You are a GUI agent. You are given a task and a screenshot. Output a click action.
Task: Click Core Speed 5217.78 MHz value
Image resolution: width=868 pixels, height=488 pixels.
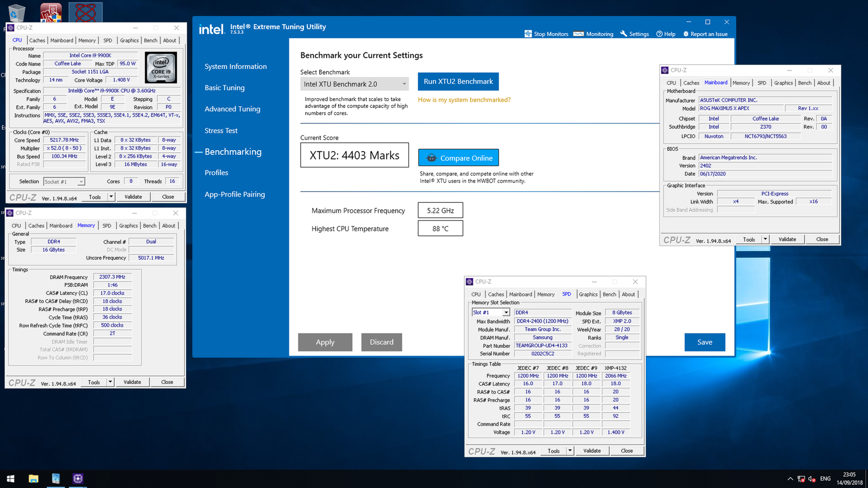[64, 140]
